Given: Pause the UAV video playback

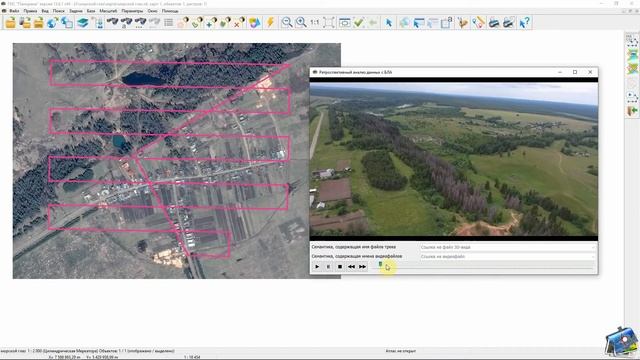Looking at the screenshot, I should 329,267.
